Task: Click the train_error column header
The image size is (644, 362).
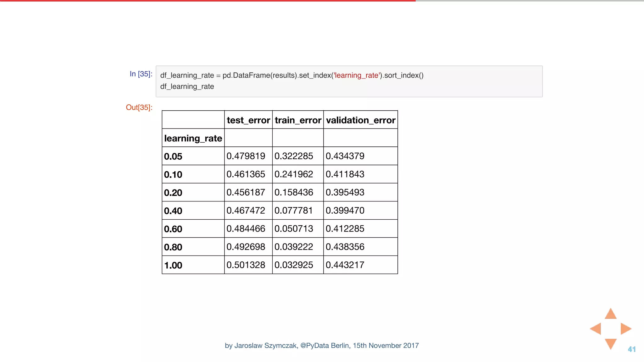Action: (x=298, y=120)
